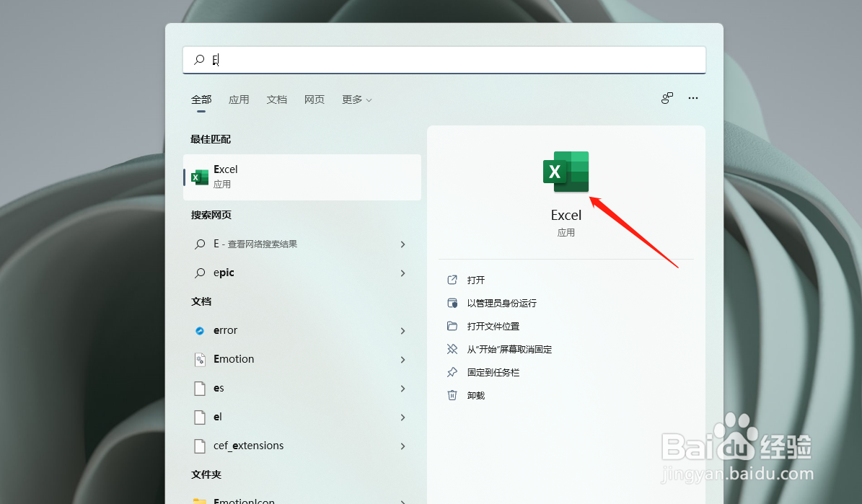The image size is (862, 504).
Task: Click the magnifier icon beside epic
Action: [200, 273]
